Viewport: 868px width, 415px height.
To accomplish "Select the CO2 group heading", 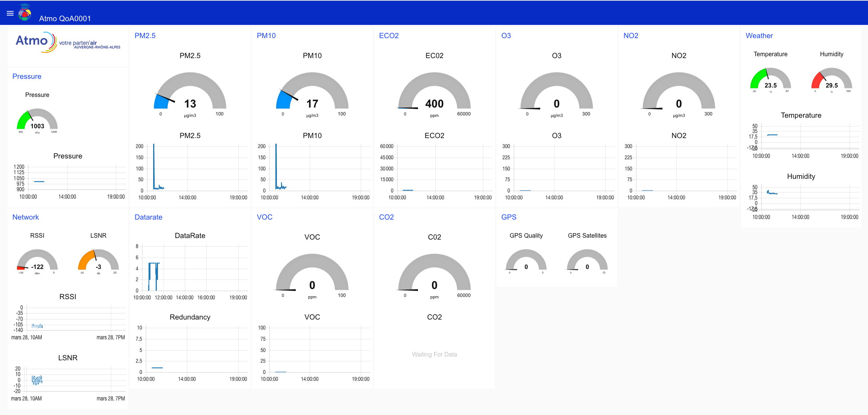I will tap(387, 217).
